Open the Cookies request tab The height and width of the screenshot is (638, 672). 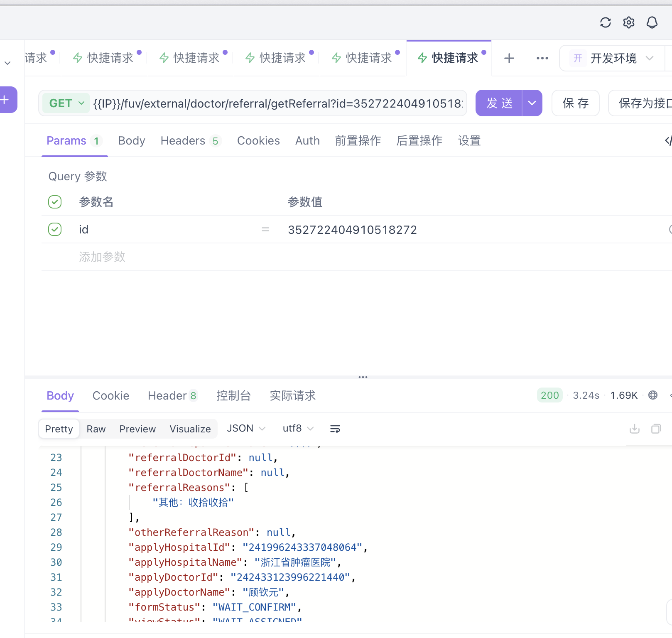(258, 141)
